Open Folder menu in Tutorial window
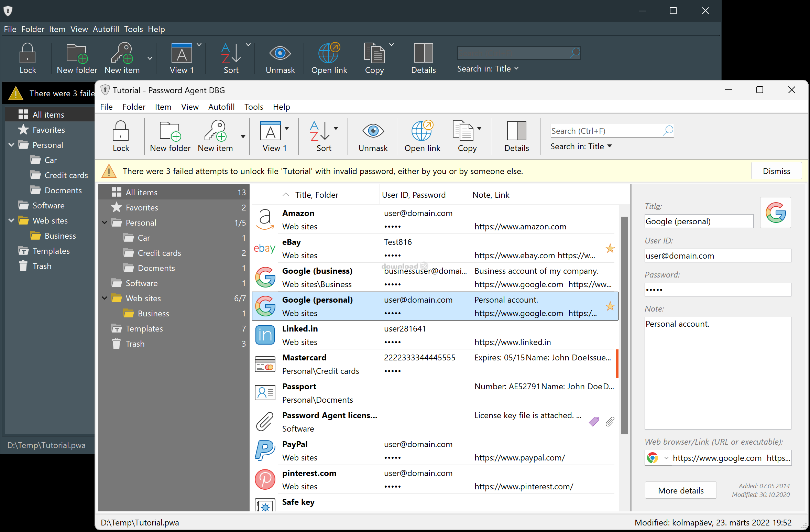 (134, 107)
